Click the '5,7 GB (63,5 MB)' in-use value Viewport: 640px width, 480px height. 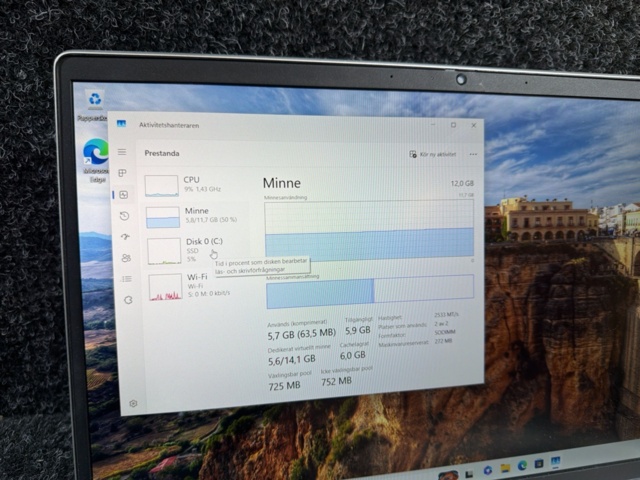302,334
